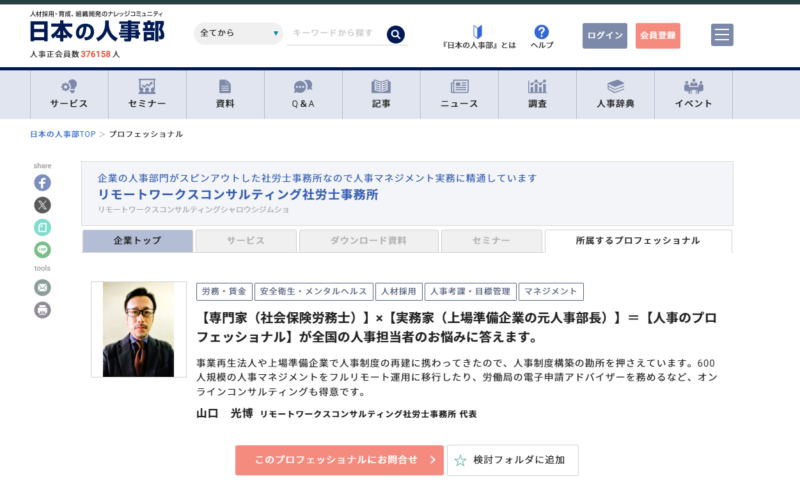Viewport: 800px width, 492px height.
Task: Click the professional's profile photo
Action: coord(138,329)
